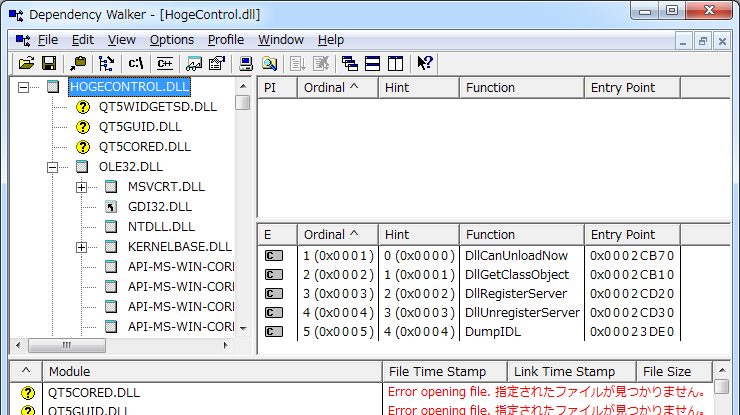Click the missing-module icon beside QT5WIDGETSD.DLL
The image size is (740, 415).
click(x=83, y=107)
